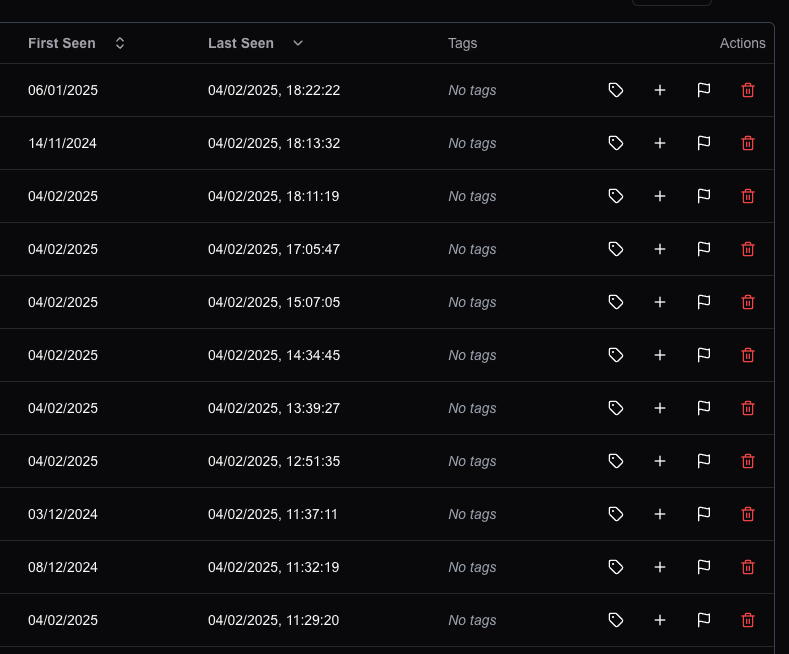Delete the entry last seen 11:29:20
789x654 pixels.
coord(748,620)
